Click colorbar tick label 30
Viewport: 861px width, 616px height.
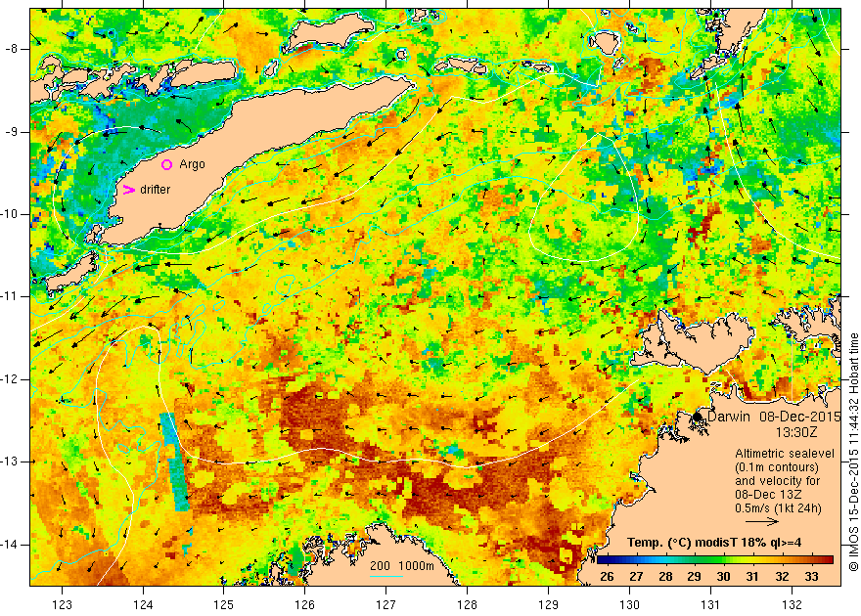point(724,577)
